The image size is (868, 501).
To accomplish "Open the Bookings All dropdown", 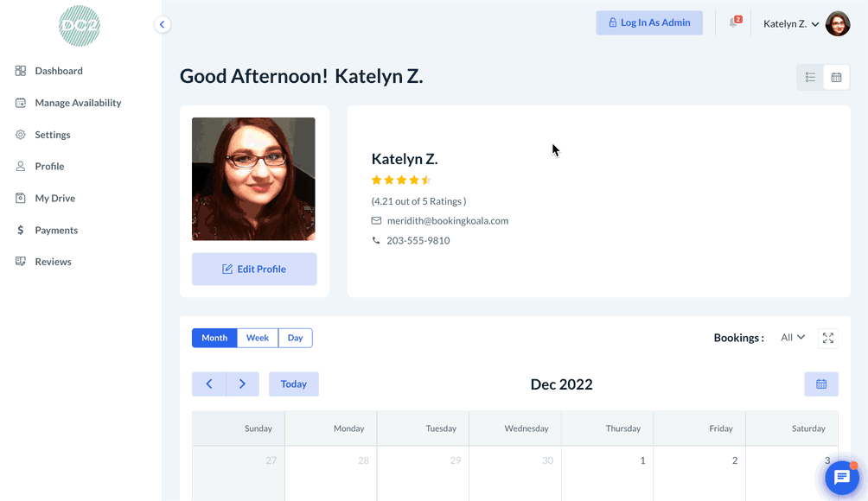I will pyautogui.click(x=793, y=338).
